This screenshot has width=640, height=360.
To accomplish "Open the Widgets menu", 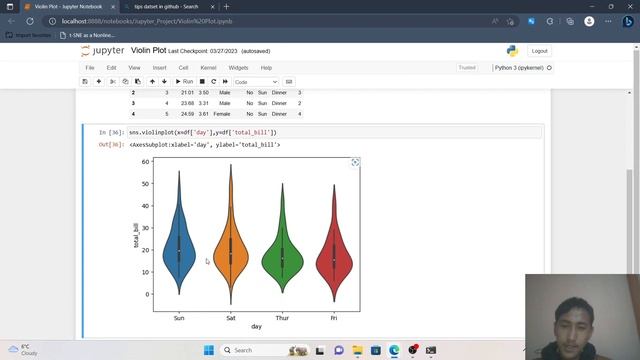I will 238,68.
